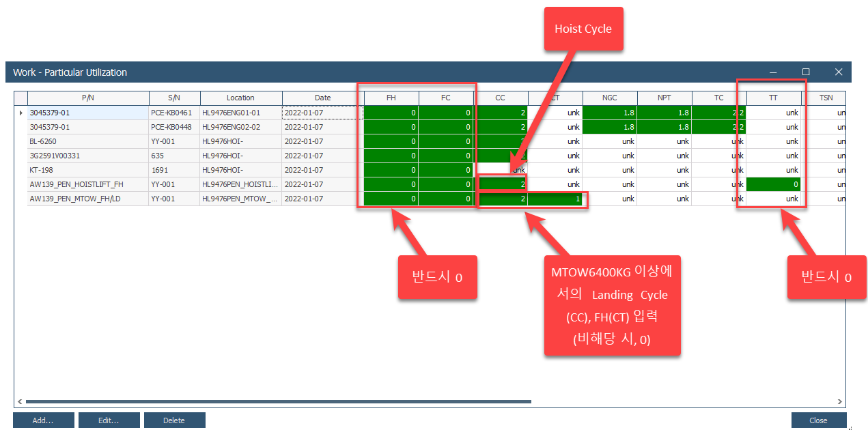Click the Close button at bottom right
The width and height of the screenshot is (868, 430).
point(818,420)
